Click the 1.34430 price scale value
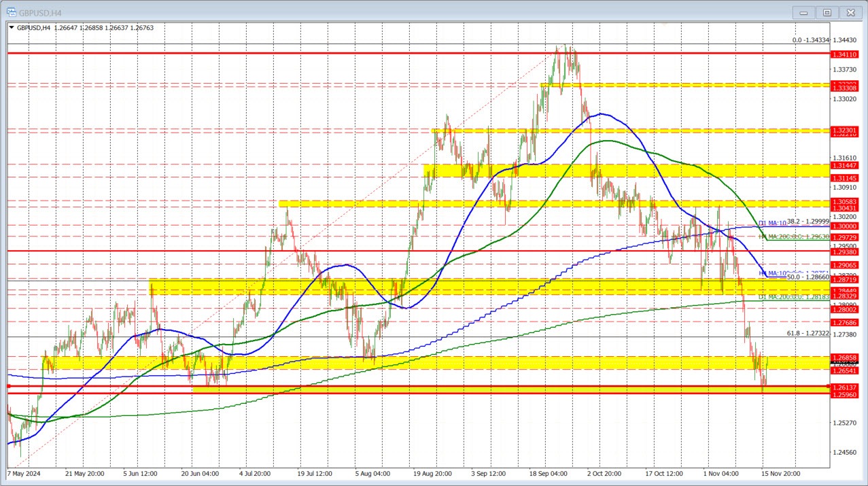Screen dimensions: 868x486 tap(846, 40)
